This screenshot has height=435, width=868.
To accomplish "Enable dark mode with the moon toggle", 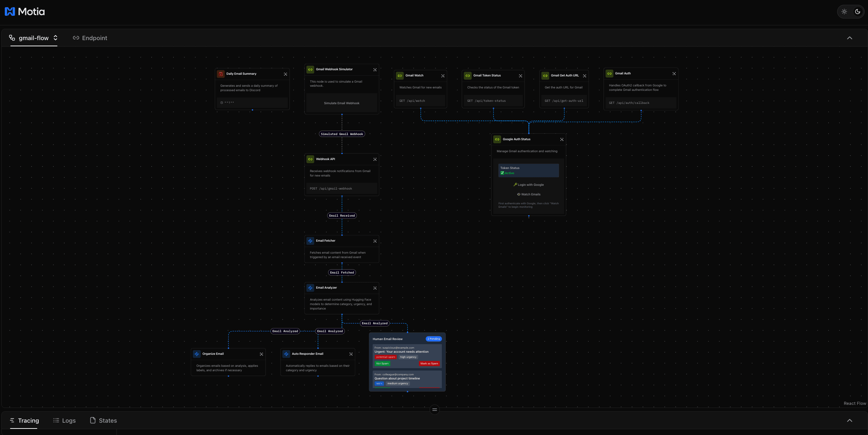I will [858, 11].
